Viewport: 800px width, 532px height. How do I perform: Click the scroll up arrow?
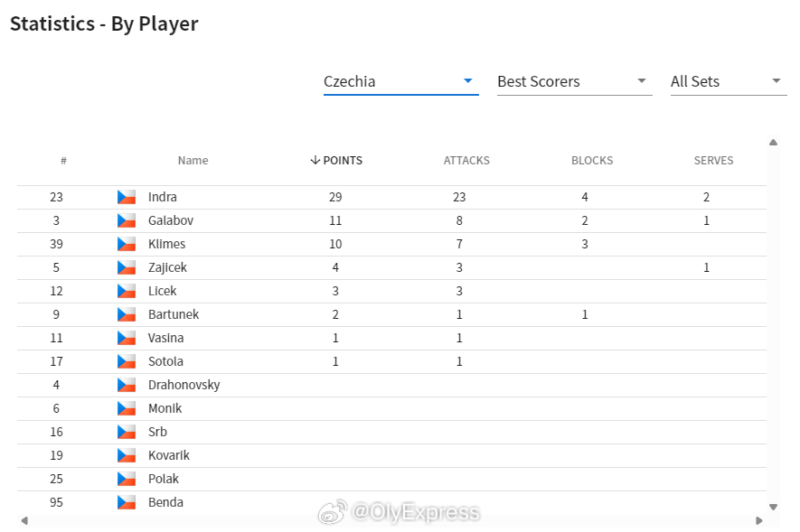[x=774, y=143]
